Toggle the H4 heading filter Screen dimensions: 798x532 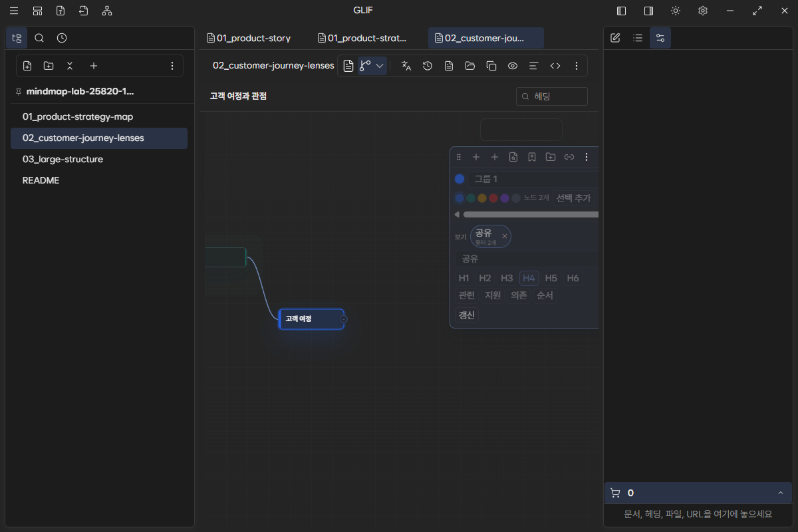[x=529, y=278]
